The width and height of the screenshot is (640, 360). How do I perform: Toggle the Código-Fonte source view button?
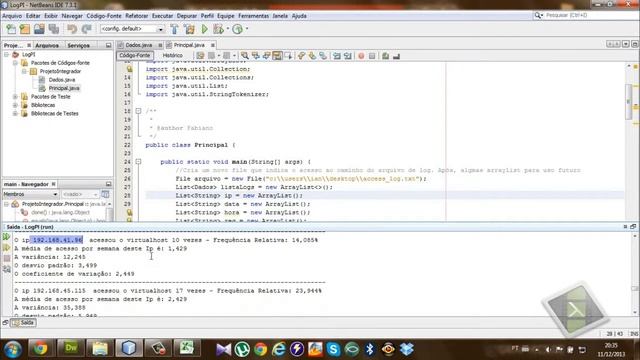[x=135, y=56]
